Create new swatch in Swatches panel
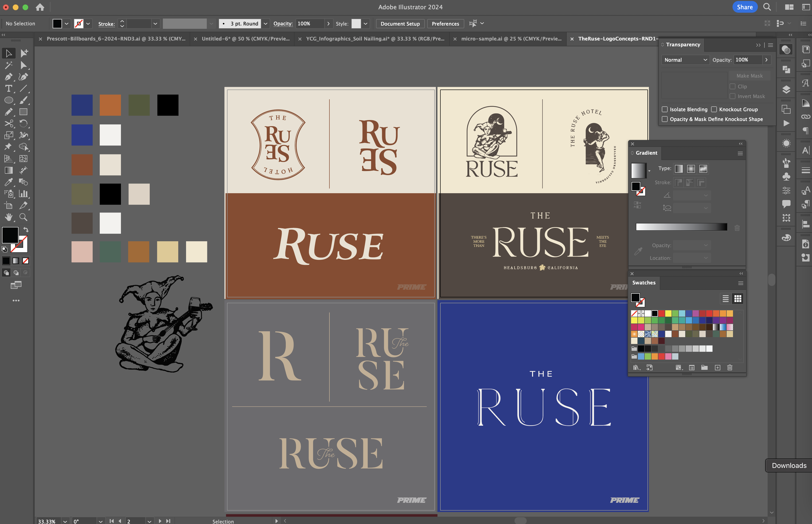 point(717,367)
